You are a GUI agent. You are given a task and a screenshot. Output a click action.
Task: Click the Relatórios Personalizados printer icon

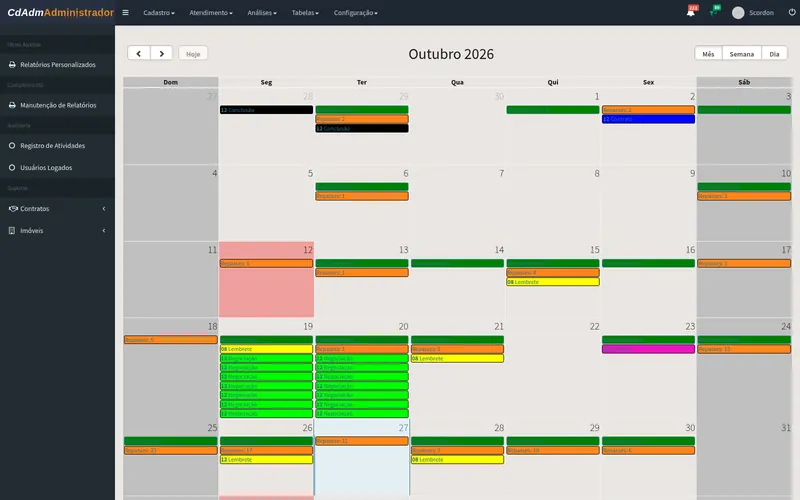[12, 65]
